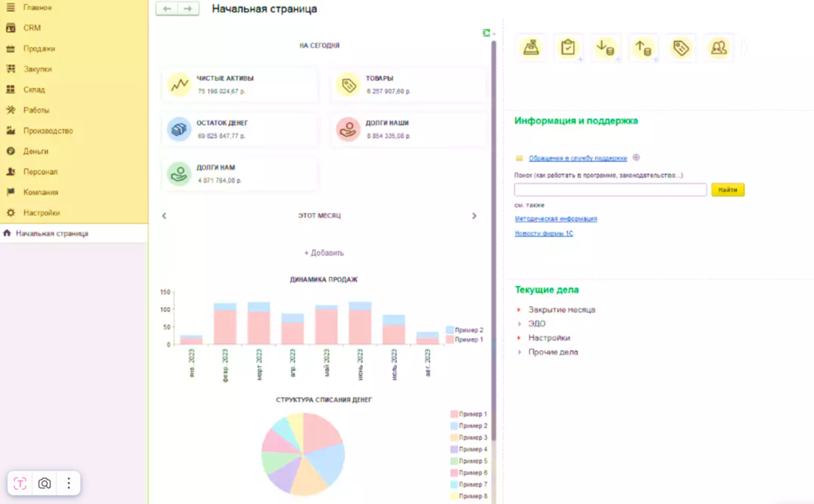The image size is (814, 504).
Task: Click the Долги наши hand icon
Action: pyautogui.click(x=348, y=129)
